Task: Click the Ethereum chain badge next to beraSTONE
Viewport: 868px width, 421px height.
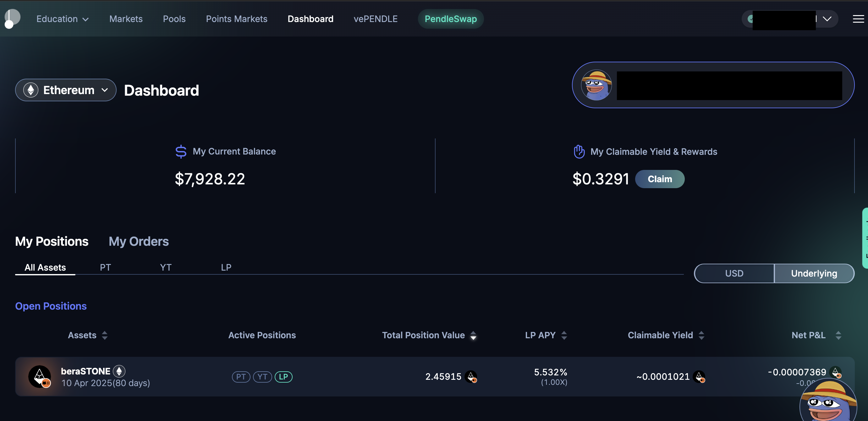Action: [119, 371]
